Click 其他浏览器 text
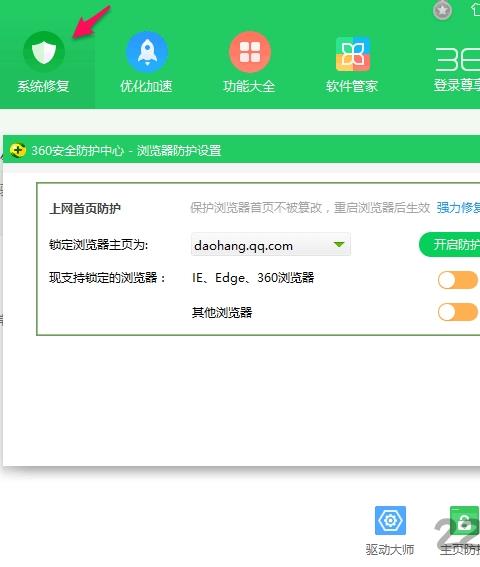 point(222,312)
